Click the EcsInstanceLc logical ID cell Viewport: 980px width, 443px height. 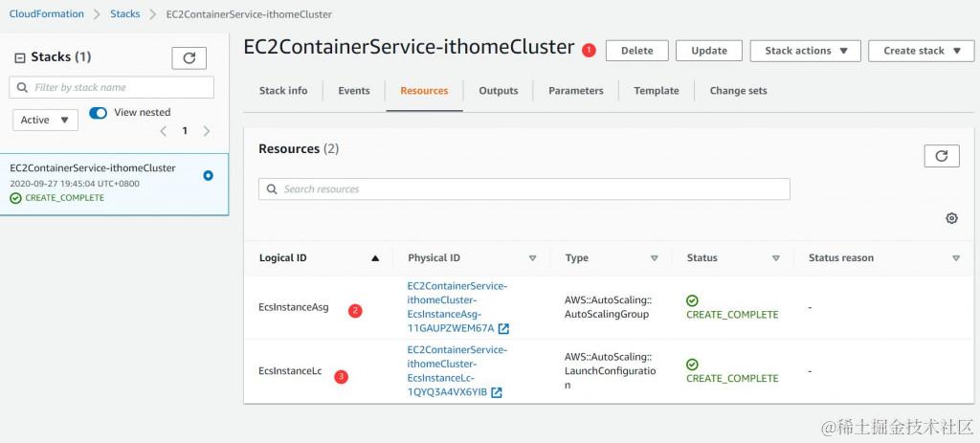point(290,371)
